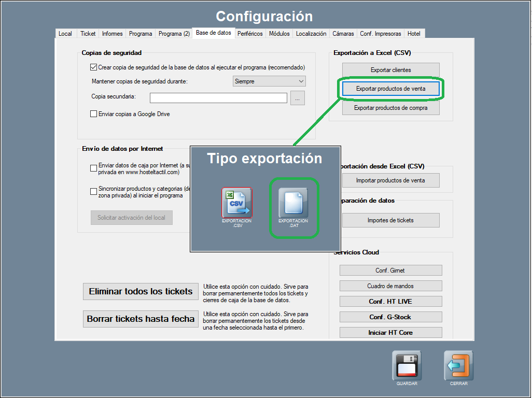The image size is (532, 398).
Task: Open the Siempre retention dropdown
Action: point(269,81)
